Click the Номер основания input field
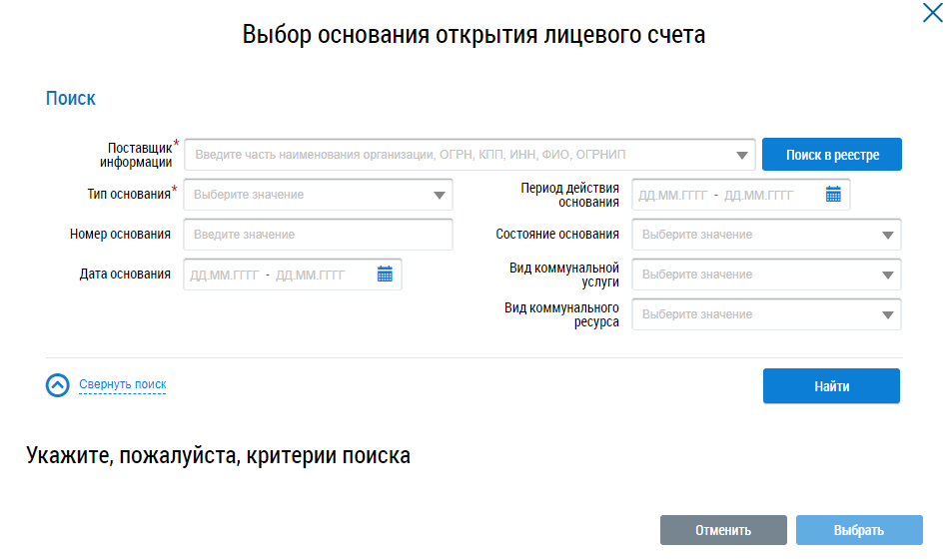 point(318,235)
